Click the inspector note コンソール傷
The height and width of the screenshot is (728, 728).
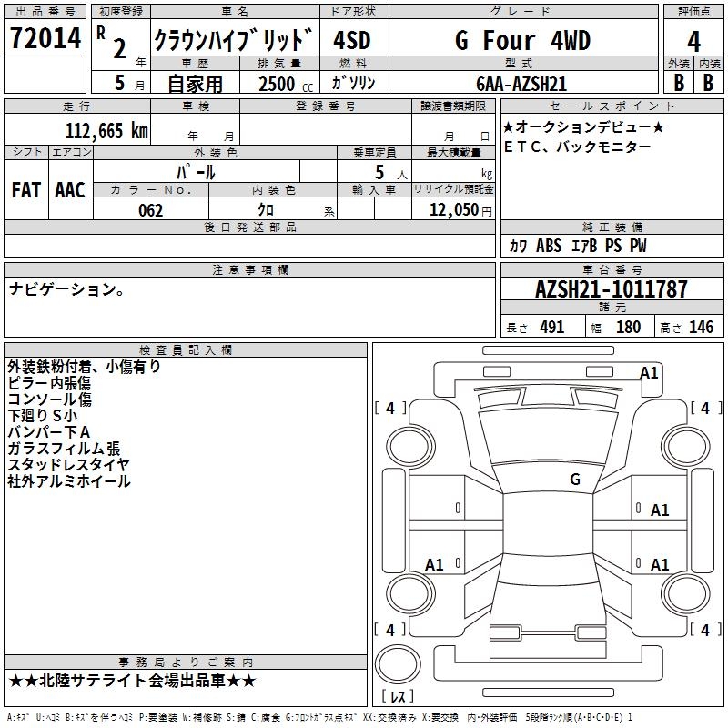click(x=50, y=399)
